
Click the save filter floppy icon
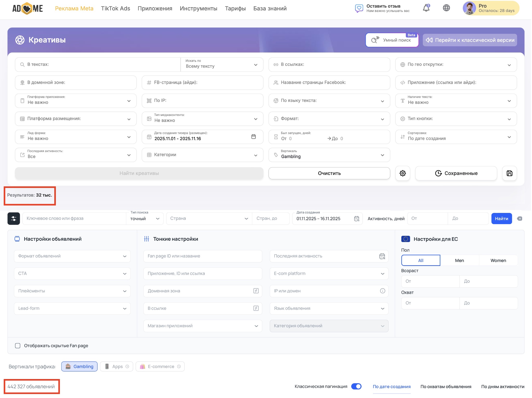click(x=509, y=173)
